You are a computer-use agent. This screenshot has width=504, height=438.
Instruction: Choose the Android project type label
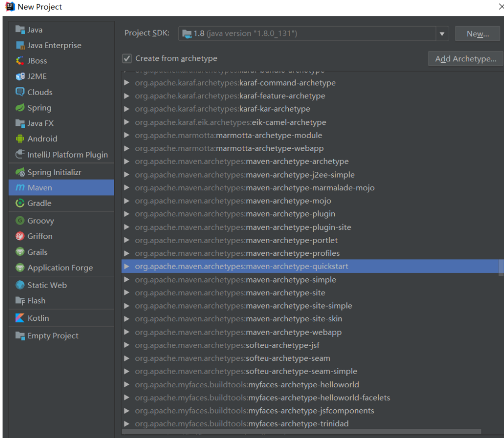(42, 139)
